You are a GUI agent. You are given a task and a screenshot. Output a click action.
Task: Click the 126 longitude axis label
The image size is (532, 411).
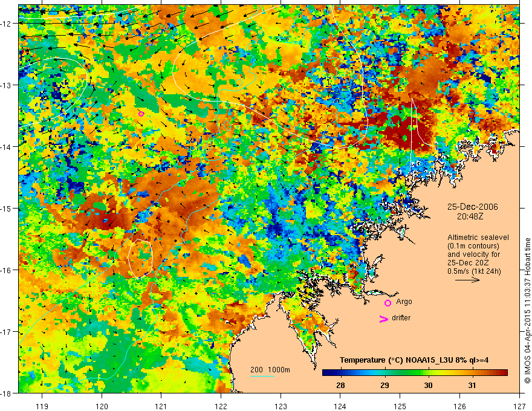coord(459,406)
